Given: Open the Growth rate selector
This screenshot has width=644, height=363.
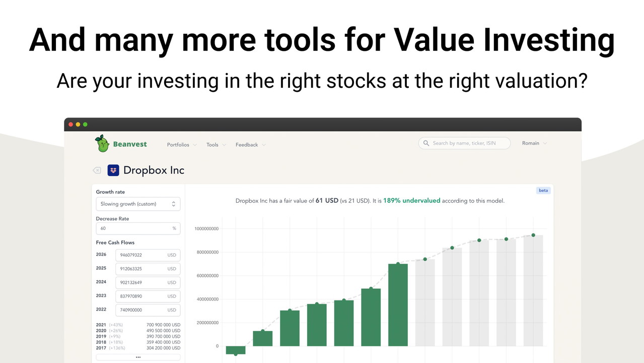Looking at the screenshot, I should pyautogui.click(x=138, y=204).
